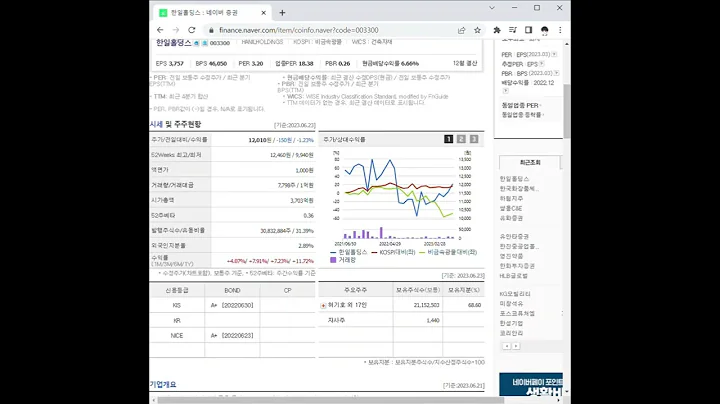
Task: Open 코리안리 in recent list
Action: tap(511, 333)
